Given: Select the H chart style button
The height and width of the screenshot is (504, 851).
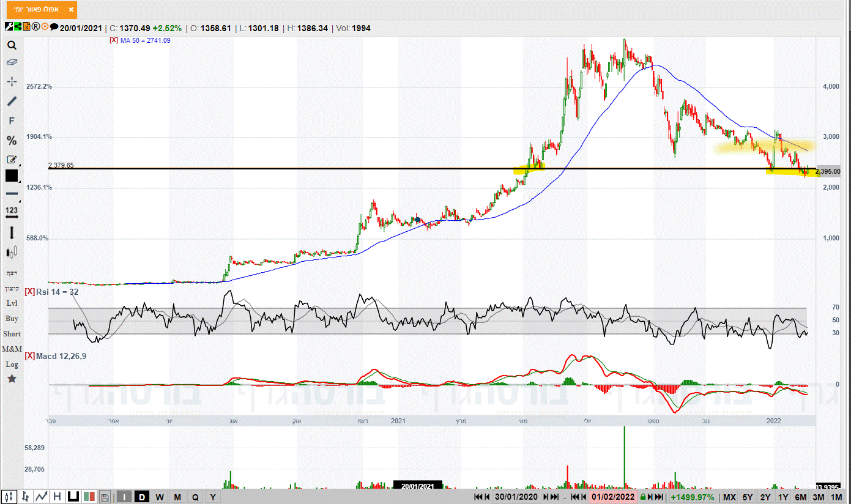Looking at the screenshot, I should click(57, 497).
